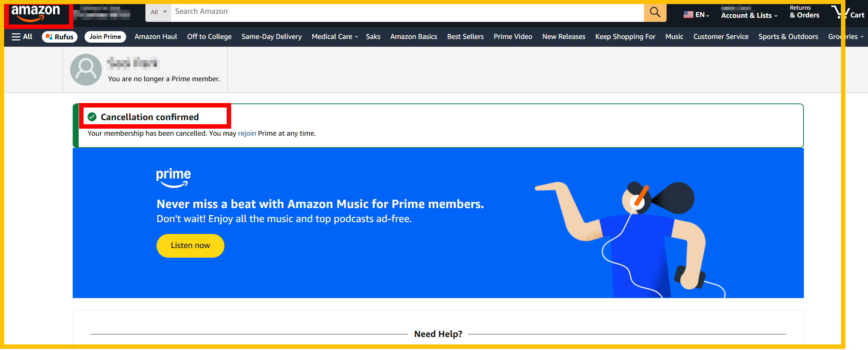
Task: Click the rejoin Prime link
Action: [247, 133]
